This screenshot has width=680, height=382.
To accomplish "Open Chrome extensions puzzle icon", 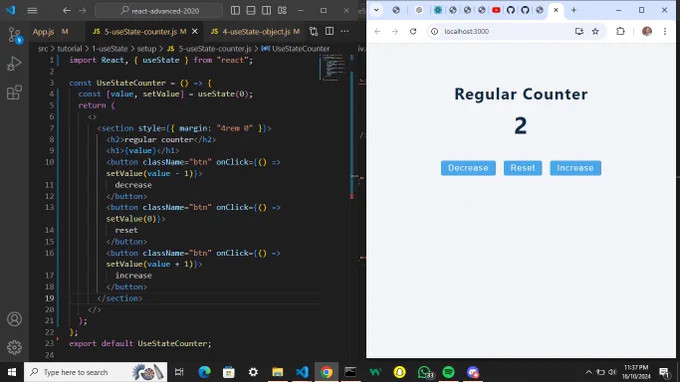I will 621,31.
